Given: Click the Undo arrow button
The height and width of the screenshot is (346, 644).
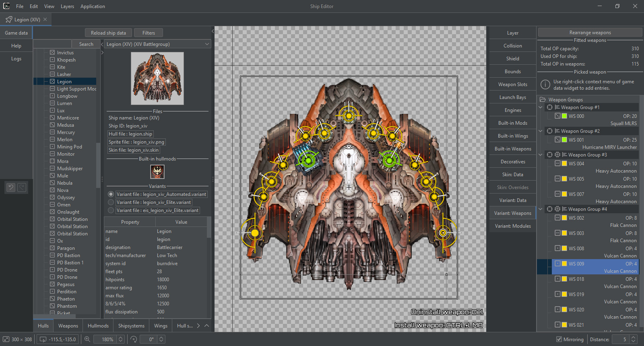Looking at the screenshot, I should coord(11,187).
